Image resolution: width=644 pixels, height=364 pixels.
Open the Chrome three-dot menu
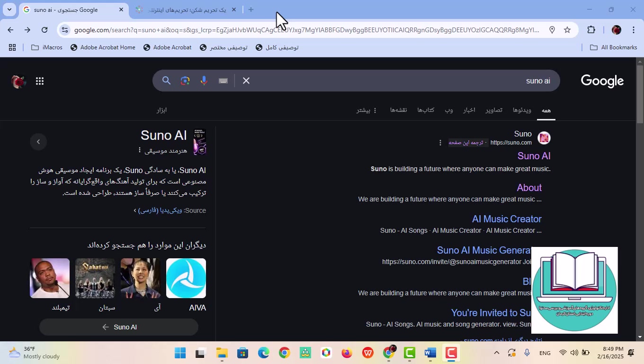point(634,30)
